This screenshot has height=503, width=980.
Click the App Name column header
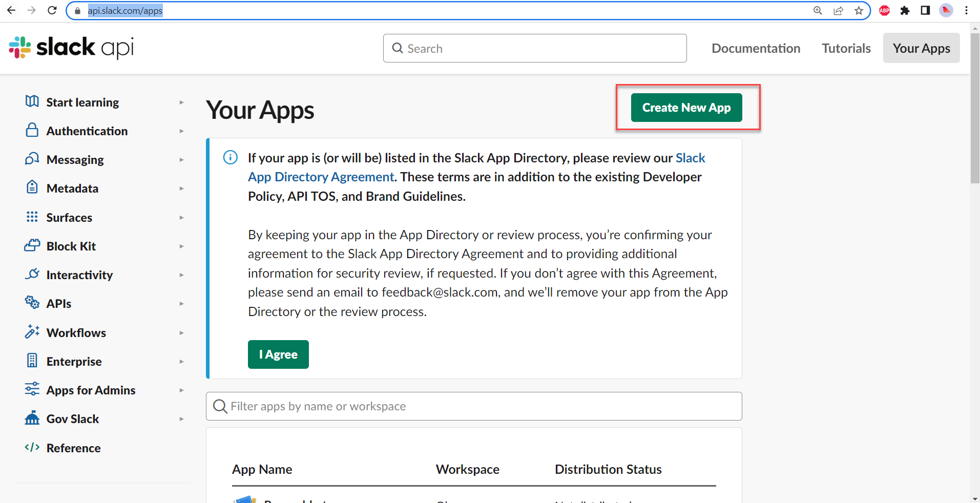coord(262,469)
